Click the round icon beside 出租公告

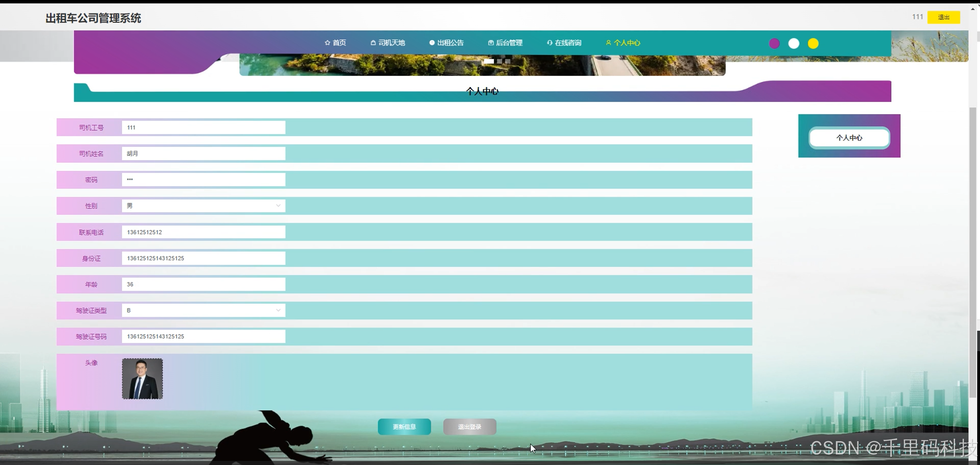point(432,43)
